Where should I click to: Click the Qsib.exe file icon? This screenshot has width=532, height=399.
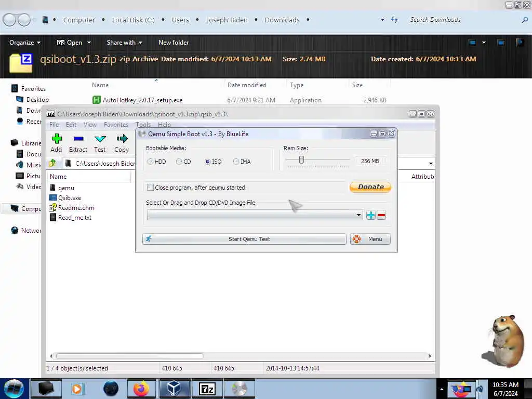tap(53, 197)
